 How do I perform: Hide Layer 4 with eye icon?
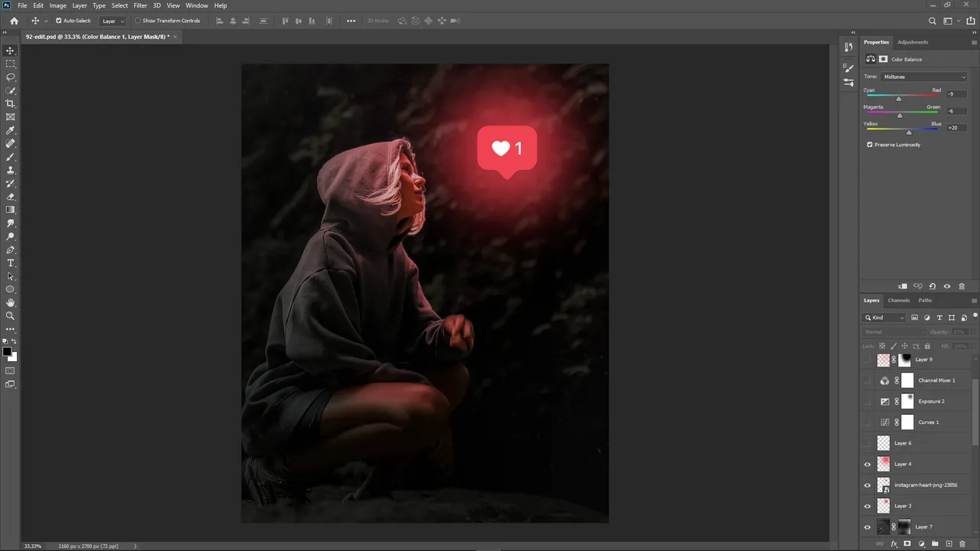[867, 464]
